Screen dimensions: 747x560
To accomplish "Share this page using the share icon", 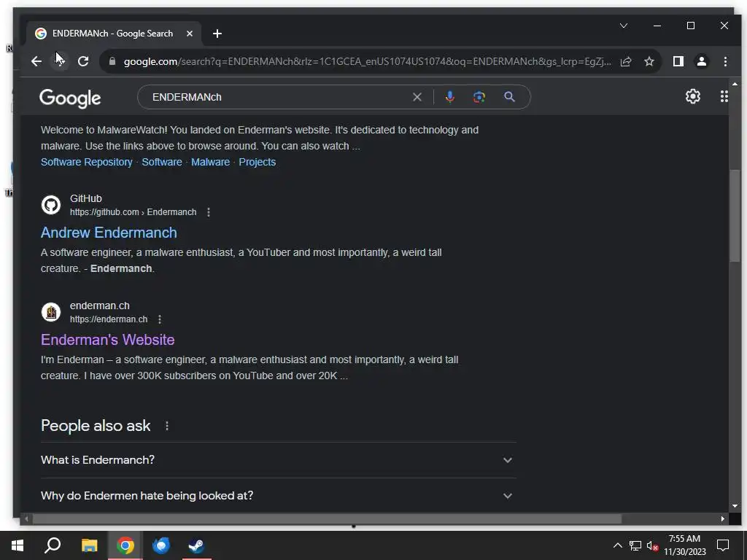I will pos(626,61).
